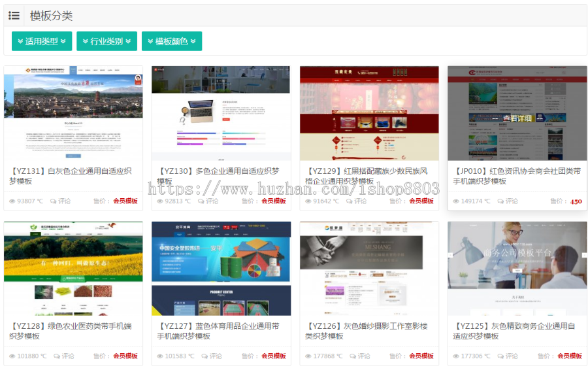The height and width of the screenshot is (374, 588).
Task: Click the eye views icon on YZ129 card
Action: point(308,201)
